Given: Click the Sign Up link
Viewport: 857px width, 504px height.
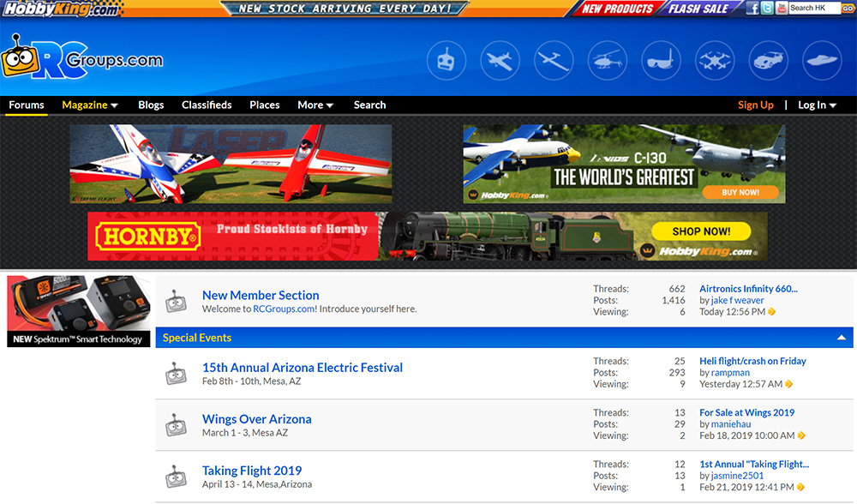Looking at the screenshot, I should tap(755, 105).
